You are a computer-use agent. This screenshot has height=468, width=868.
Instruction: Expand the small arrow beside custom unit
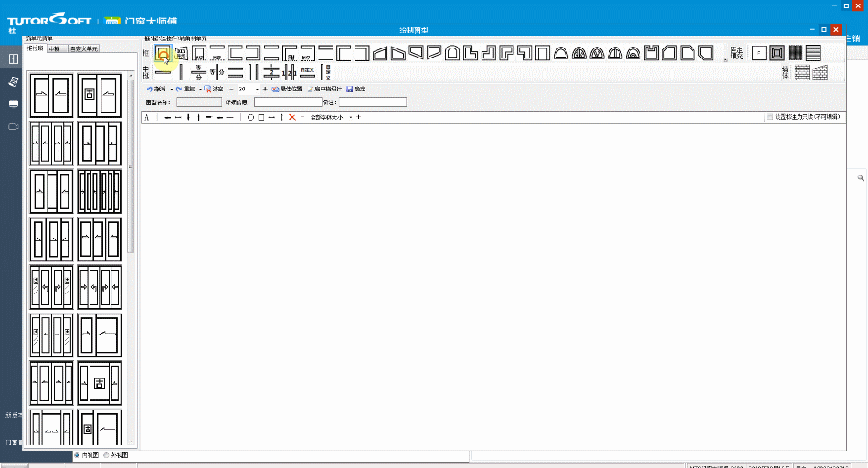(725, 59)
